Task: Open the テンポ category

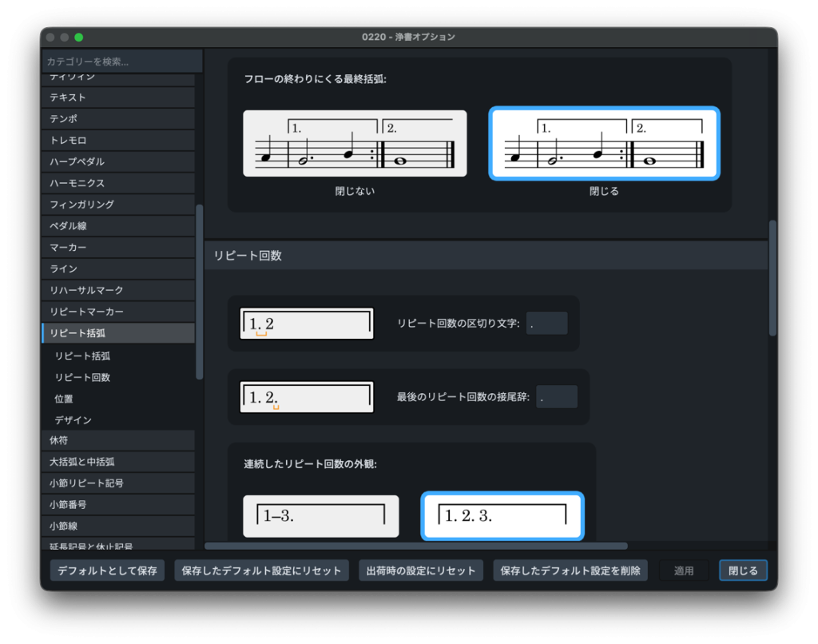Action: (x=118, y=119)
